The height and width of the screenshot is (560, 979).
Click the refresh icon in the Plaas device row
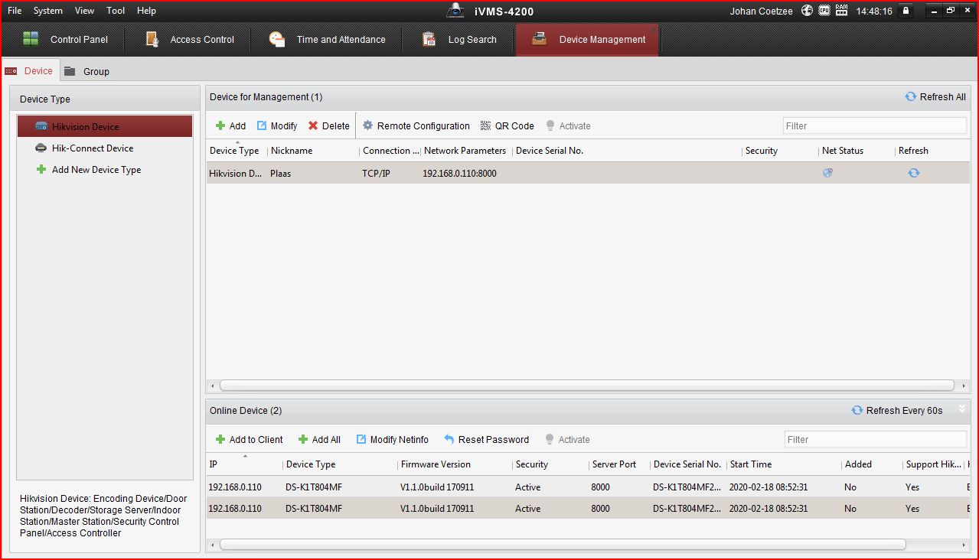pyautogui.click(x=913, y=173)
